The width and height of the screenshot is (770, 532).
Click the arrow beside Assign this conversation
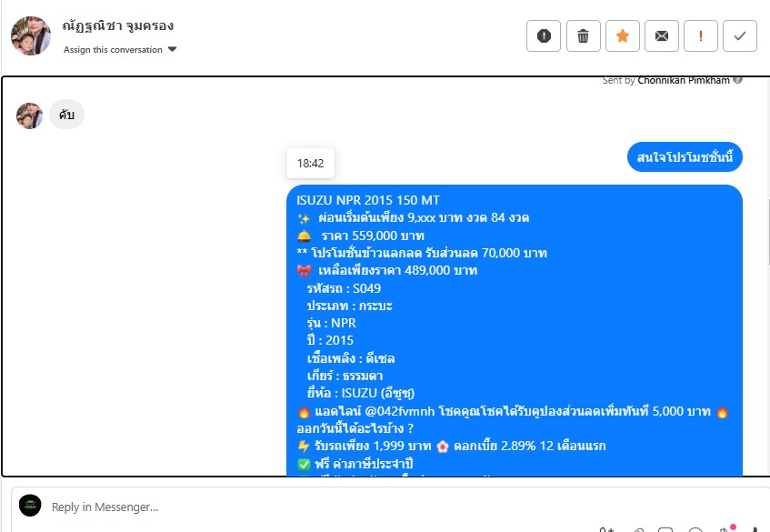pyautogui.click(x=173, y=49)
